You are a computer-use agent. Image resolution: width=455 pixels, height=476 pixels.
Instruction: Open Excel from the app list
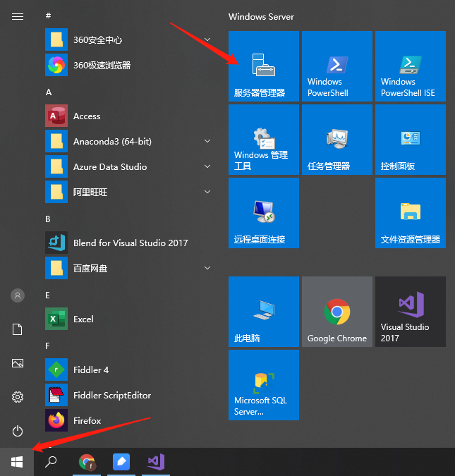(129, 319)
